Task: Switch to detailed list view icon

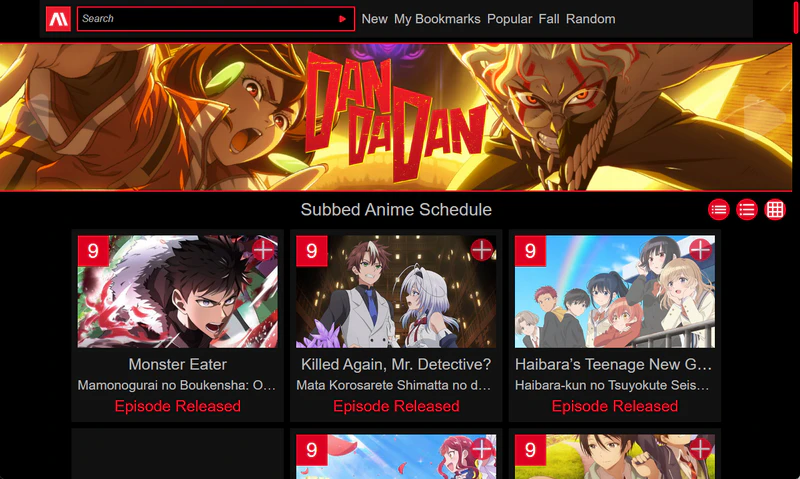Action: coord(747,210)
